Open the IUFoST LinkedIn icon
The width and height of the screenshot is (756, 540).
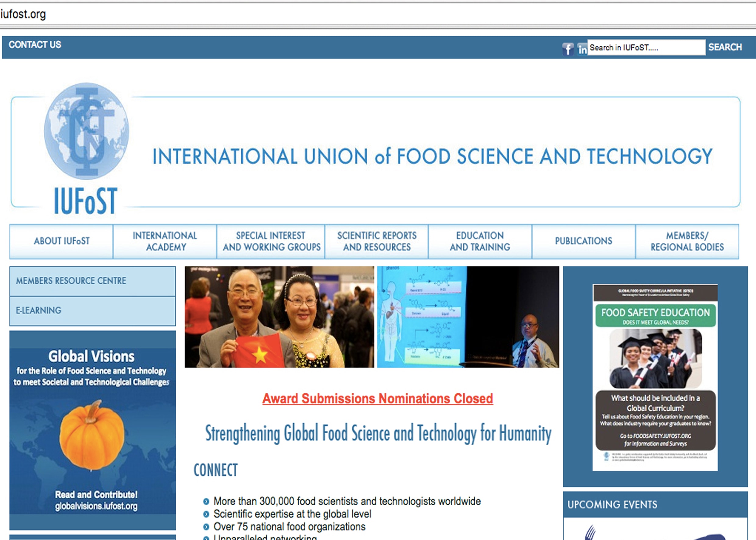[582, 49]
